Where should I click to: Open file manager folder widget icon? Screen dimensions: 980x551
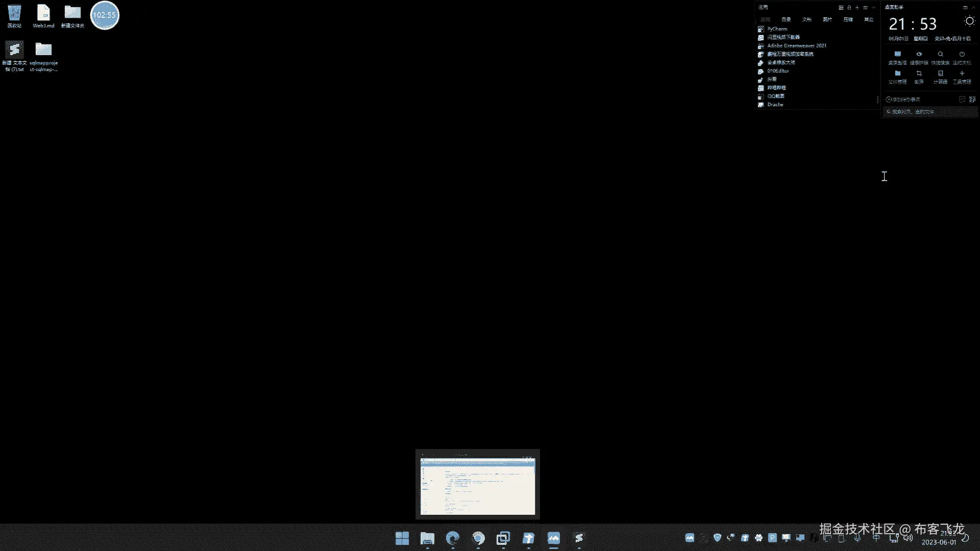tap(897, 73)
